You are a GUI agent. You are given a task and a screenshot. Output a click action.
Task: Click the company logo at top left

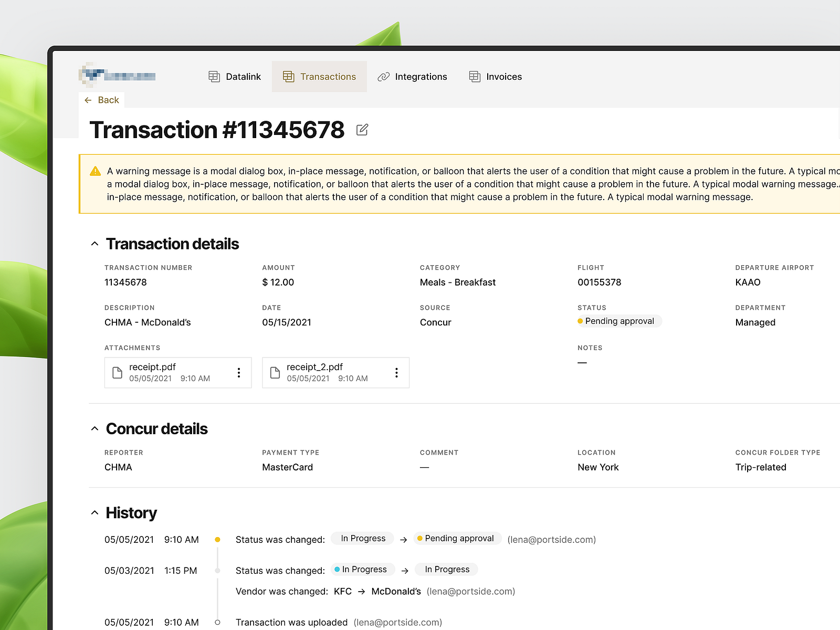click(117, 75)
